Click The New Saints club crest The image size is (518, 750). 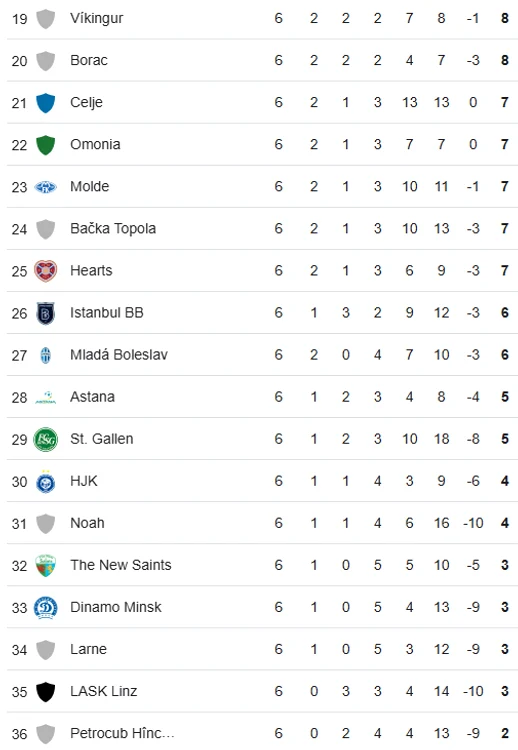(x=45, y=566)
